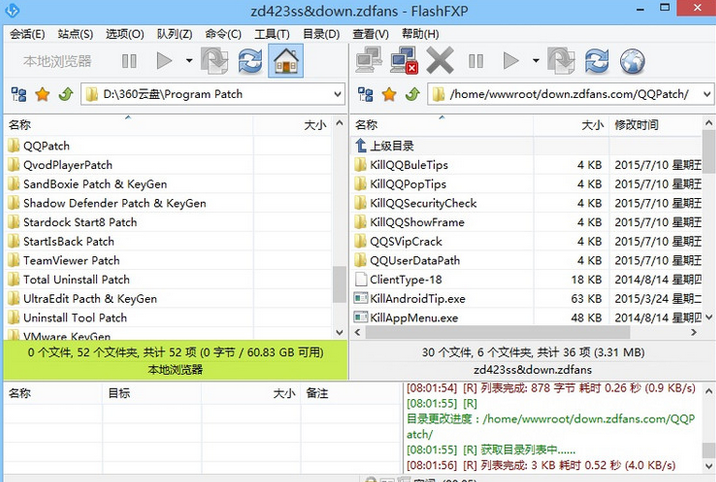This screenshot has width=716, height=482.
Task: Click the remote horizontal scrollbar right arrow
Action: pos(694,332)
